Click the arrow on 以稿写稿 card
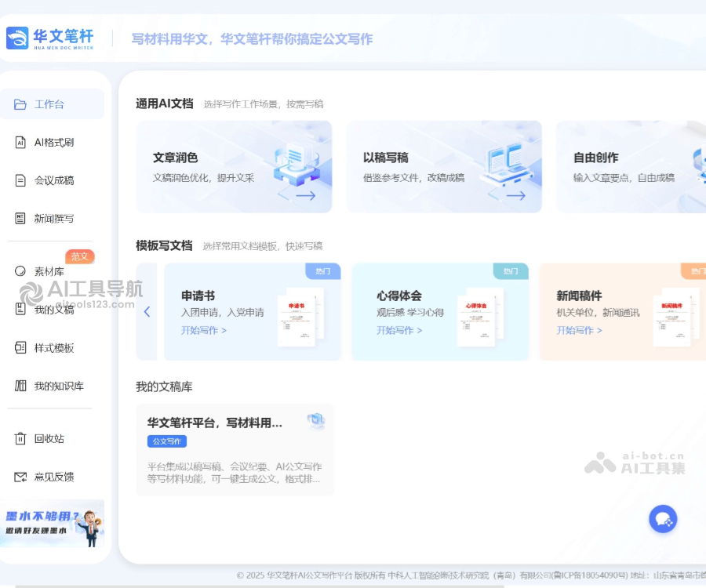The height and width of the screenshot is (588, 706). (x=515, y=195)
